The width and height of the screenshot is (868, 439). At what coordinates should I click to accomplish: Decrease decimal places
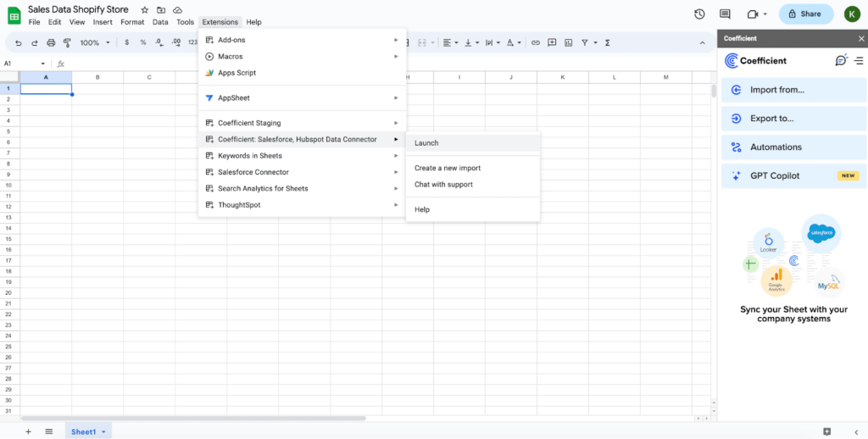159,42
